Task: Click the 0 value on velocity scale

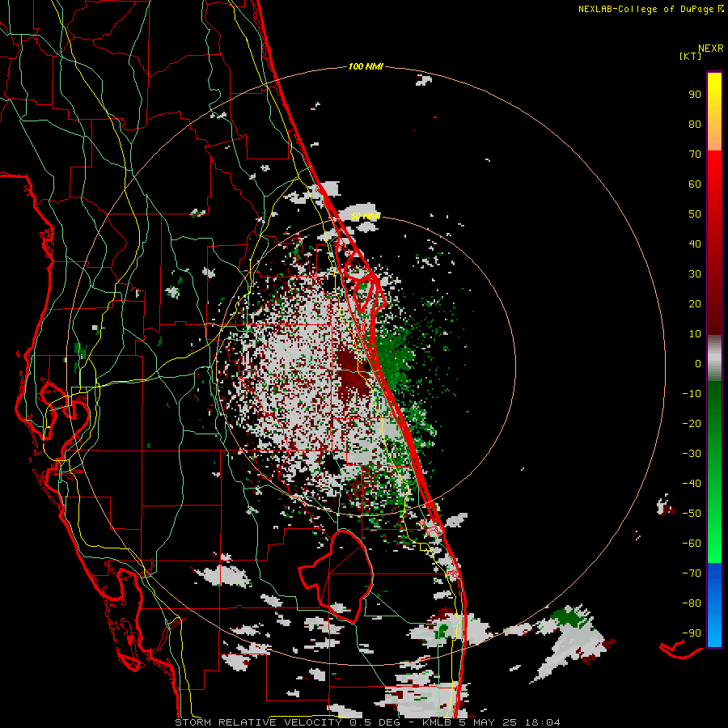Action: click(698, 364)
